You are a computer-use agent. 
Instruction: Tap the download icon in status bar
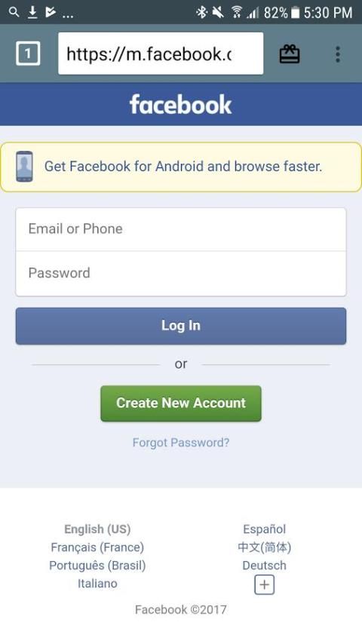(32, 12)
